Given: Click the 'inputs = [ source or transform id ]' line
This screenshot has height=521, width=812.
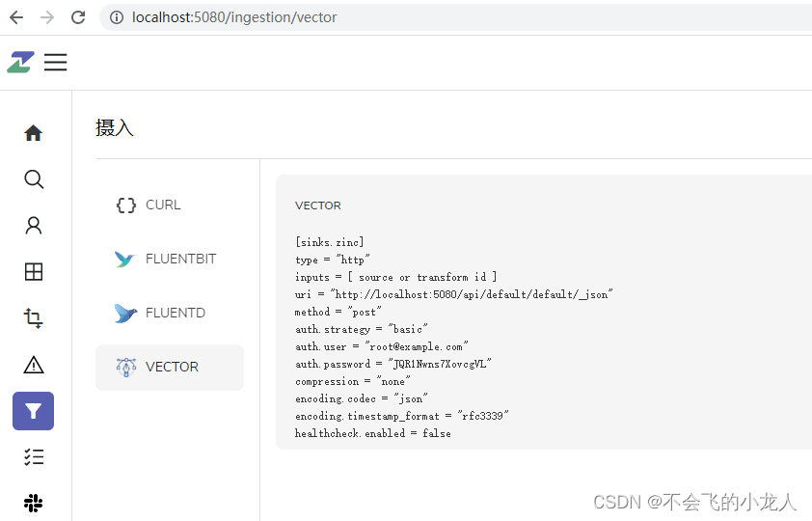Looking at the screenshot, I should [x=396, y=277].
